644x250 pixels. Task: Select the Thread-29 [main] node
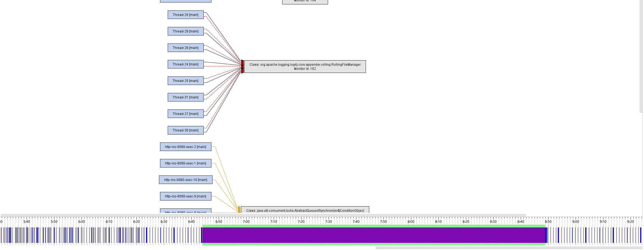tap(185, 31)
